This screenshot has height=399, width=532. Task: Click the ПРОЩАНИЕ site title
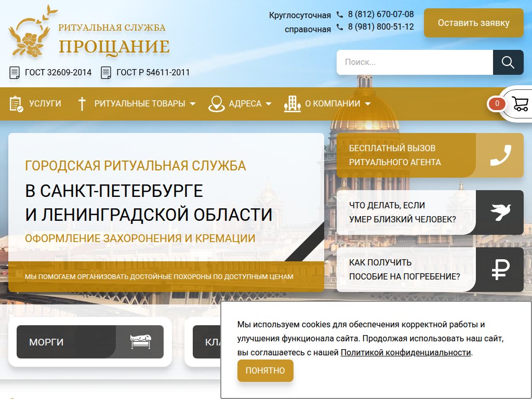coord(114,47)
